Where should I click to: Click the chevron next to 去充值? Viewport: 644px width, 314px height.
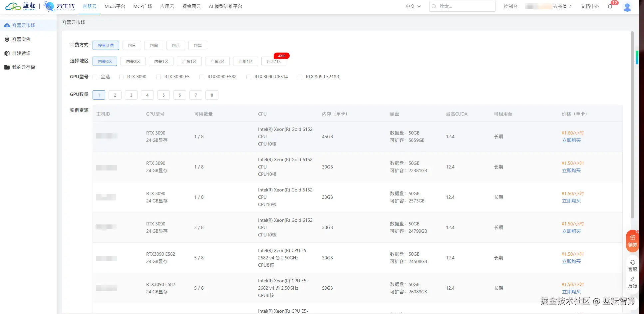(x=570, y=6)
